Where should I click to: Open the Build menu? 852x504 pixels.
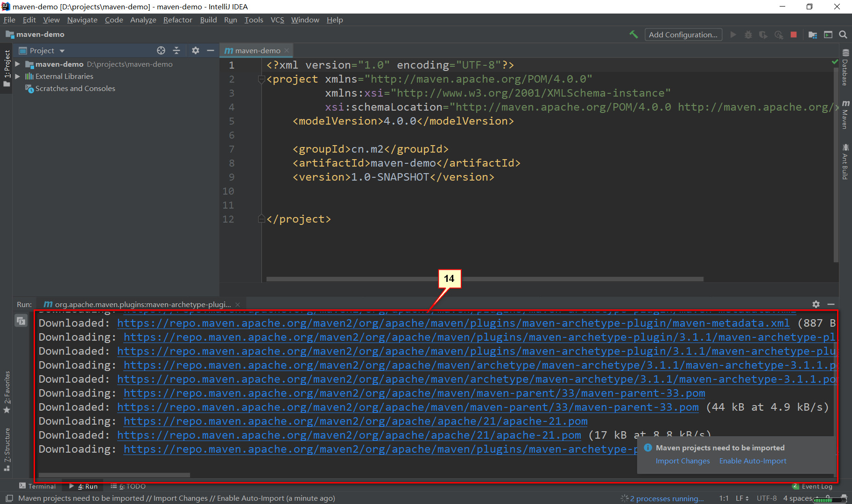click(x=208, y=20)
